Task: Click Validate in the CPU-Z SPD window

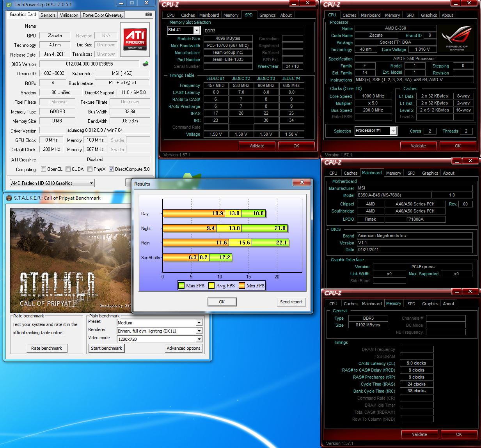Action: coord(257,146)
